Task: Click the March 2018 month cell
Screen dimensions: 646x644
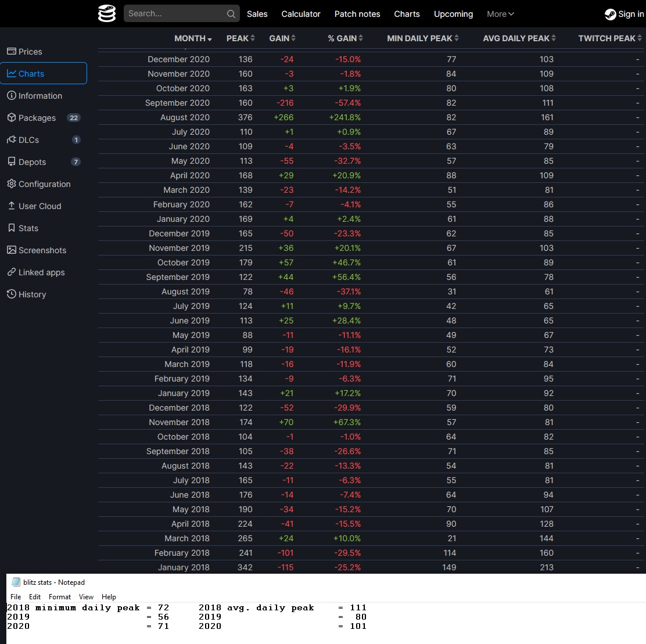Action: pos(186,538)
